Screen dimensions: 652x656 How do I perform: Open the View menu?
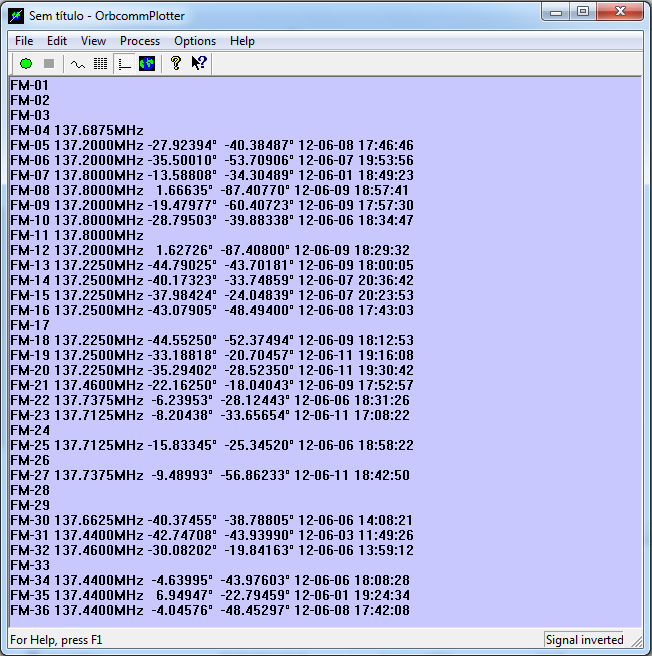93,41
